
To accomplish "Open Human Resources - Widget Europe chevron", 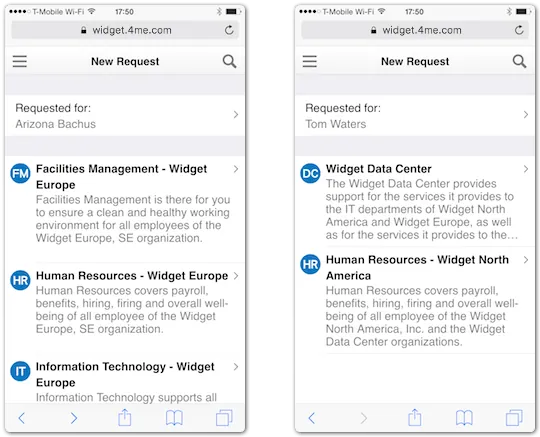I will click(x=236, y=276).
